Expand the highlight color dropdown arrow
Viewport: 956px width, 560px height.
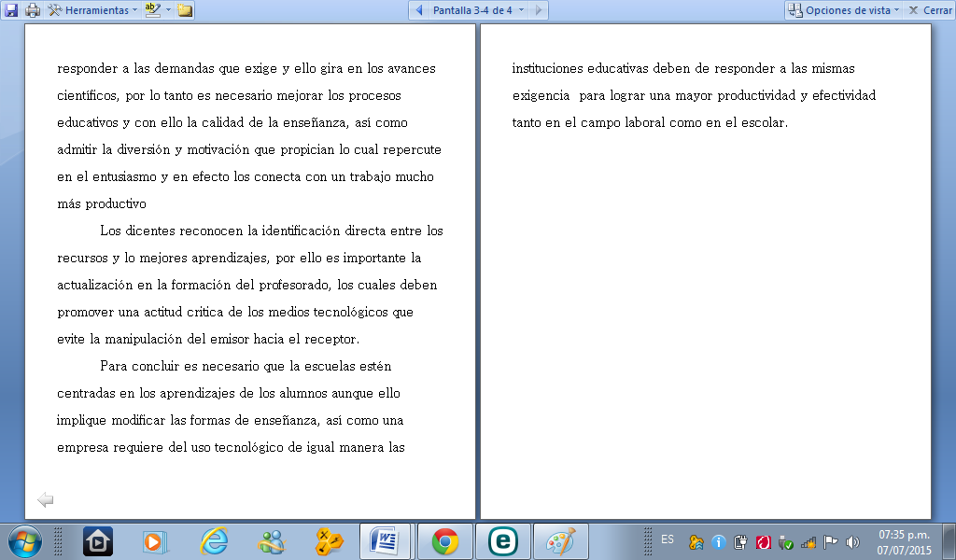[168, 10]
